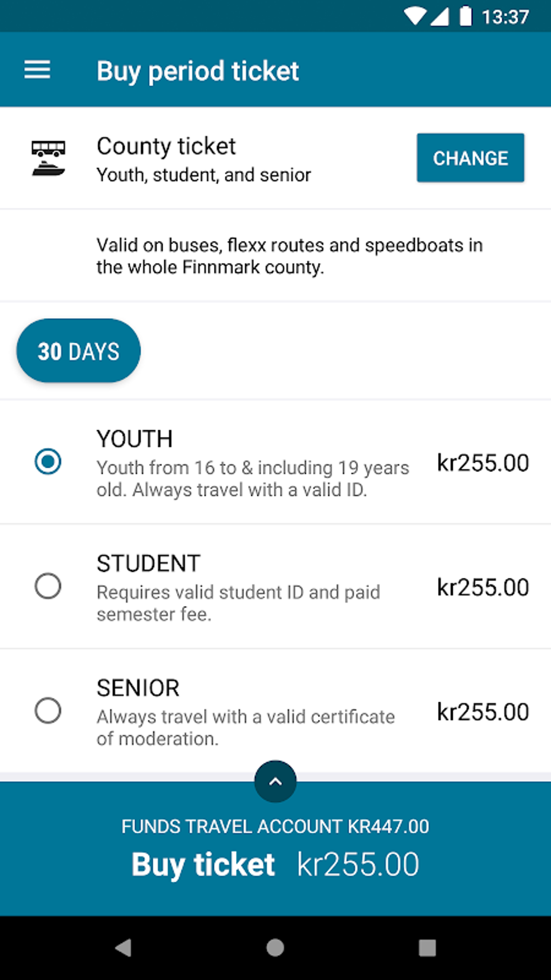Tap the Buy period ticket header title
Image resolution: width=551 pixels, height=980 pixels.
198,71
